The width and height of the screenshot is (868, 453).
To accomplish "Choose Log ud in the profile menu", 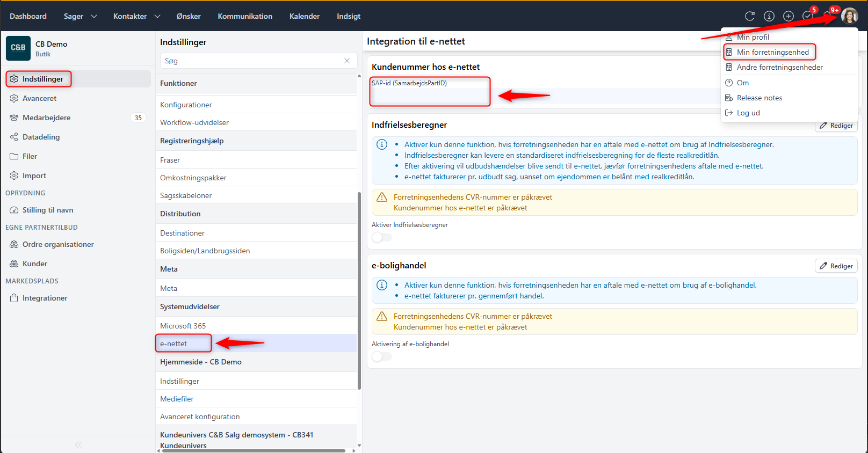I will click(x=748, y=113).
